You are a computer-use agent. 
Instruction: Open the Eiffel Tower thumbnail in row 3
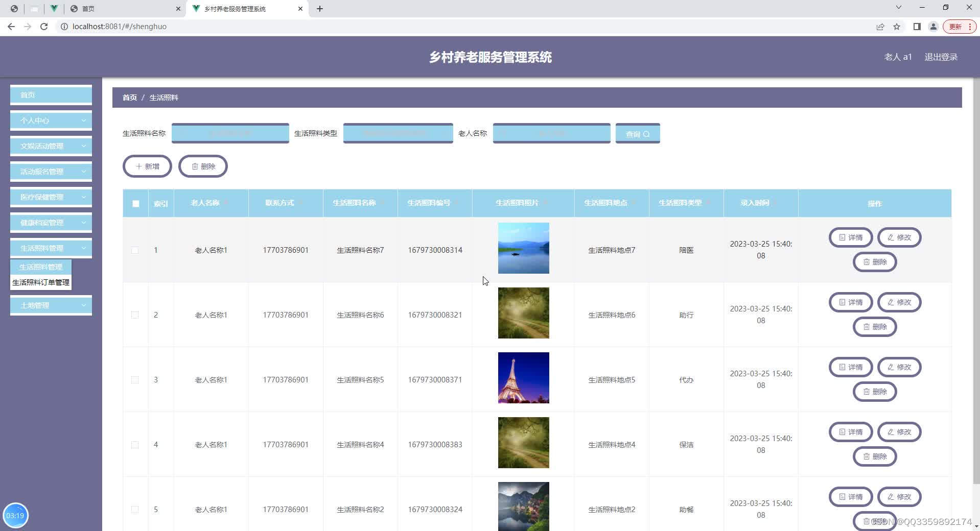point(524,378)
